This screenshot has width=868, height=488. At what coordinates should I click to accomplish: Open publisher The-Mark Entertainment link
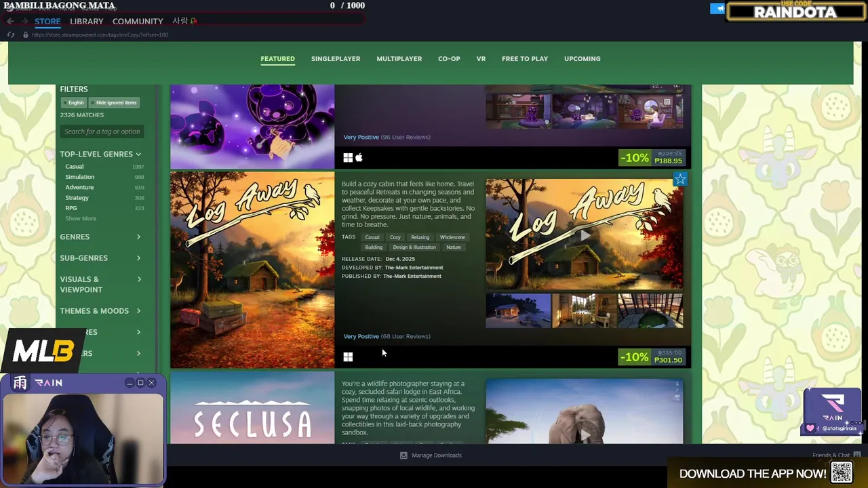pyautogui.click(x=412, y=276)
